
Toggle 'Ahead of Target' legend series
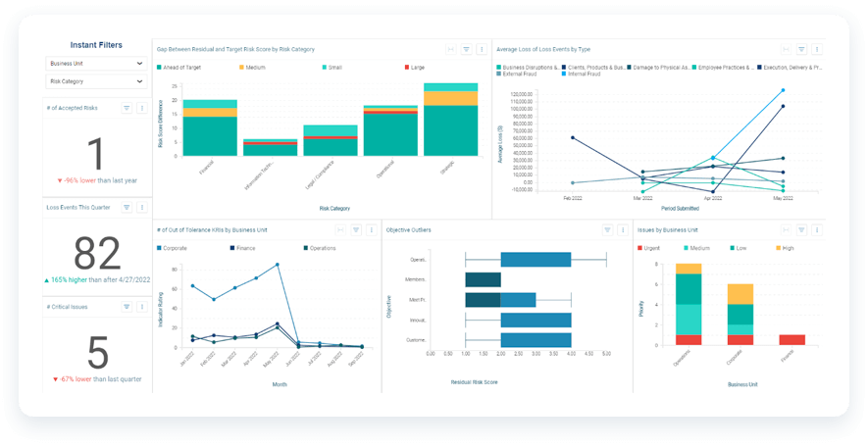tap(181, 67)
